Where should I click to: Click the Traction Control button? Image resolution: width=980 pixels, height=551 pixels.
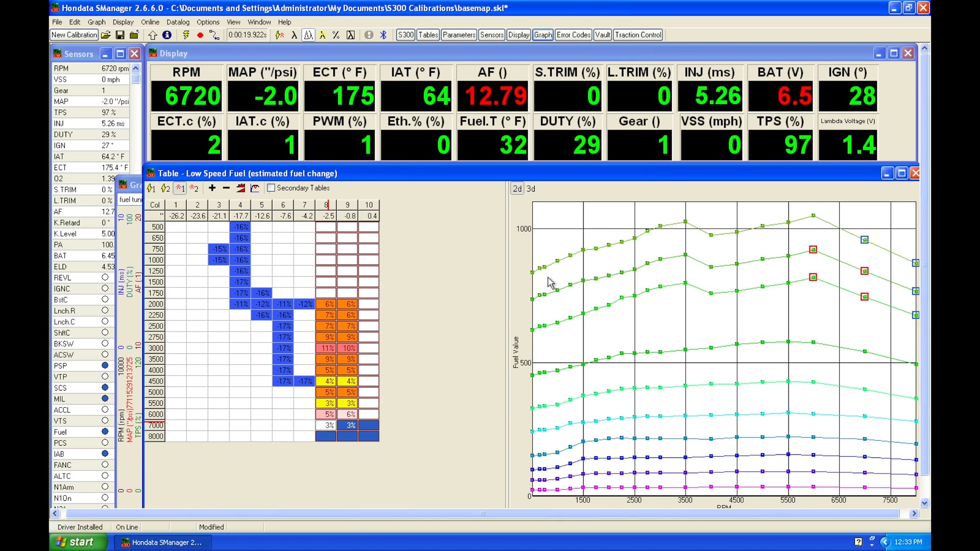pos(638,35)
